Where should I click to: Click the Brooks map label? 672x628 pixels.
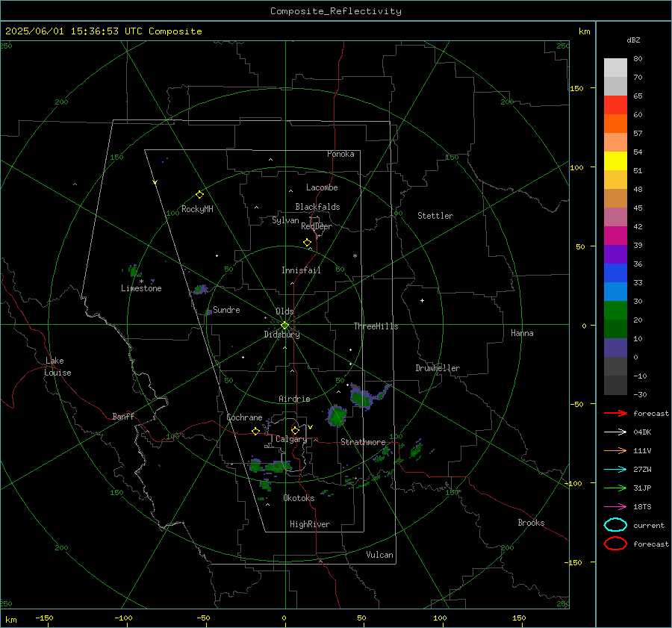tap(531, 523)
